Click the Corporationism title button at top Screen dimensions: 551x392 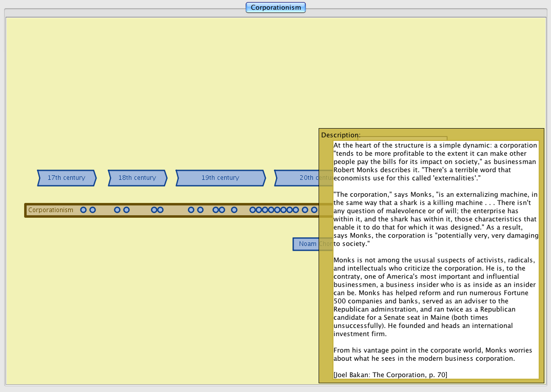point(275,8)
